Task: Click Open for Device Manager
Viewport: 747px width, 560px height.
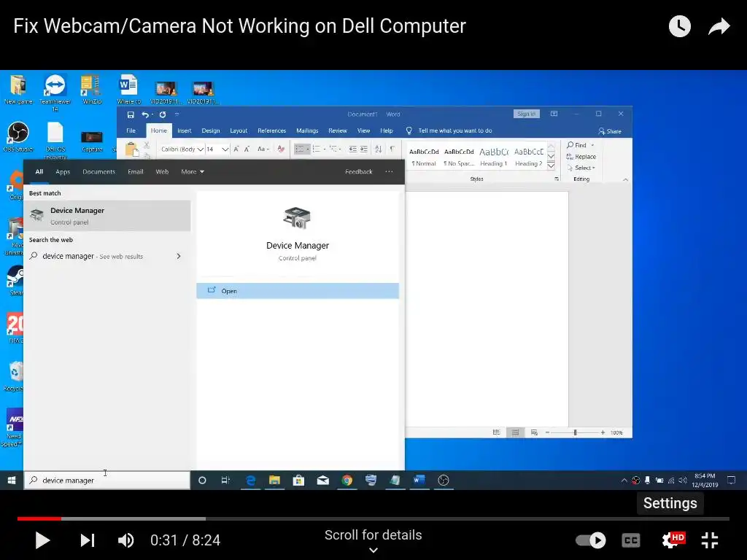Action: (x=298, y=291)
